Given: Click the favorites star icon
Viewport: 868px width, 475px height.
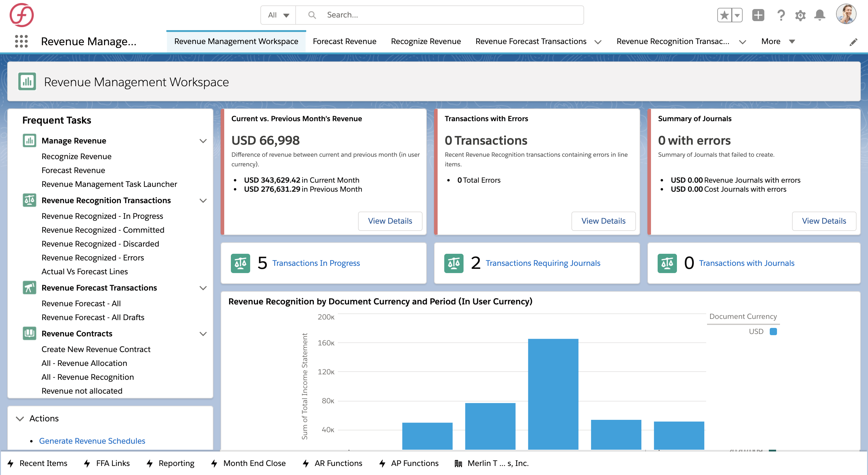Looking at the screenshot, I should pos(724,15).
